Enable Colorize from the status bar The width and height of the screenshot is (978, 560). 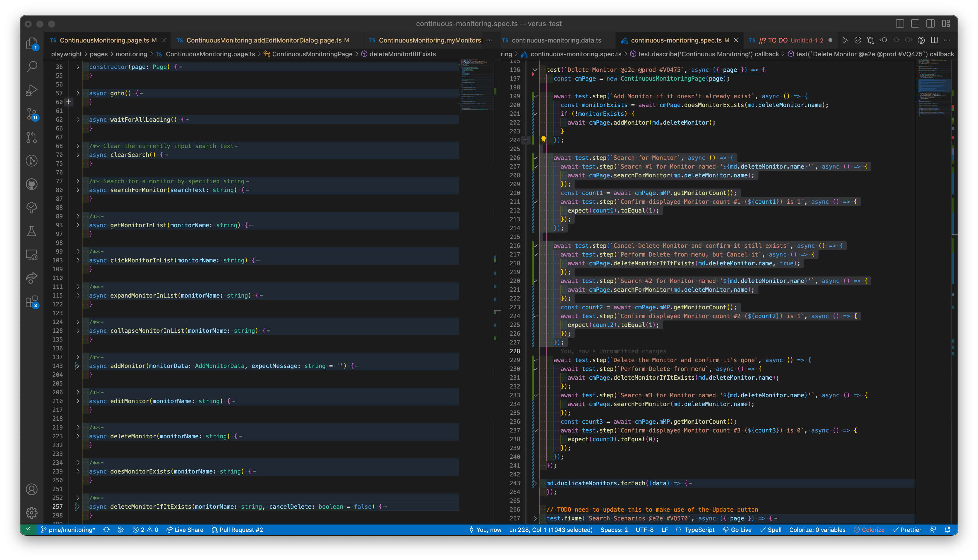coord(870,530)
